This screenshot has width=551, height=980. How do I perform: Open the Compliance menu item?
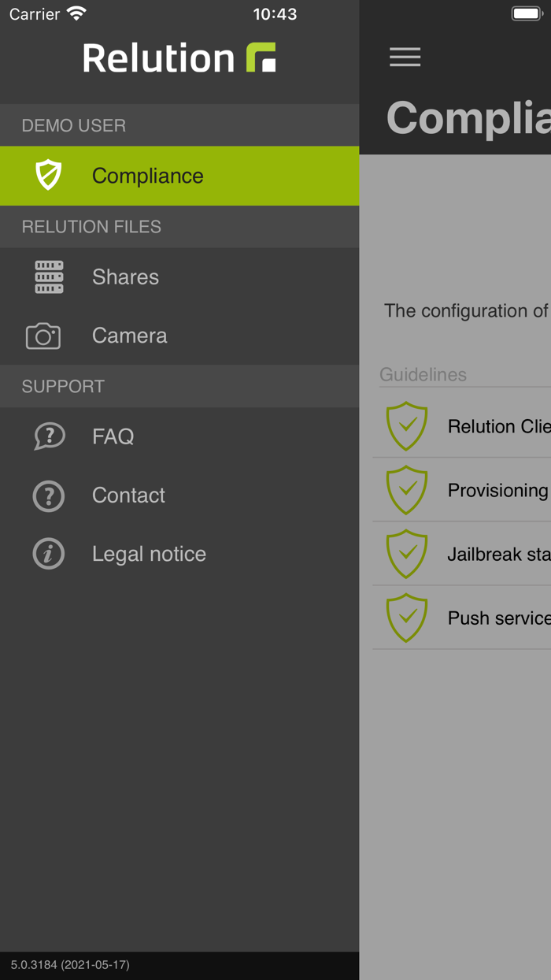pos(179,176)
